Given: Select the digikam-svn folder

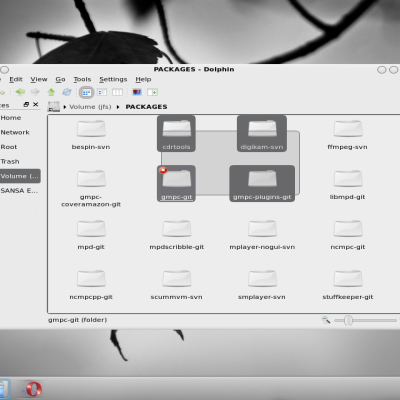Looking at the screenshot, I should click(262, 134).
